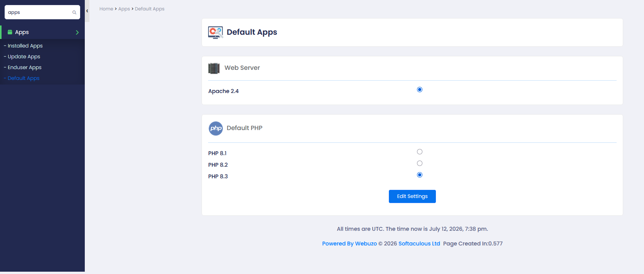Go to Home breadcrumb link
This screenshot has height=274, width=644.
106,9
